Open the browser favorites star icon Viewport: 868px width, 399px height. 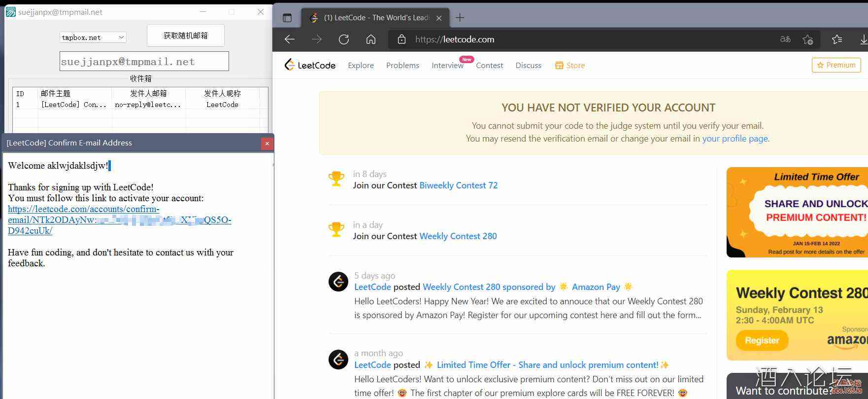pos(837,39)
